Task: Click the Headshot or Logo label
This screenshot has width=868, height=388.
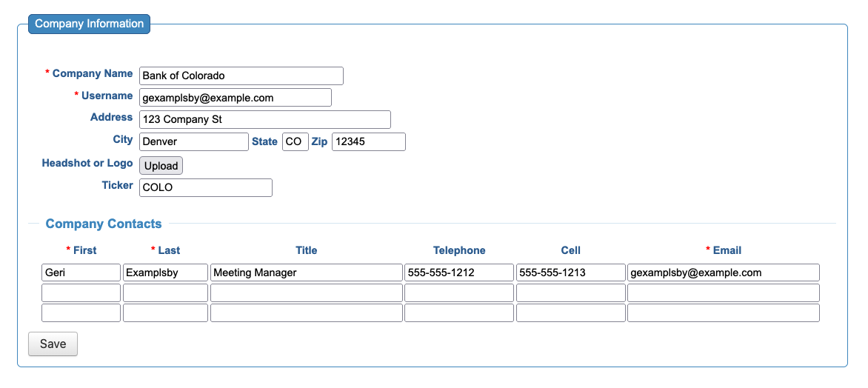Action: (87, 164)
